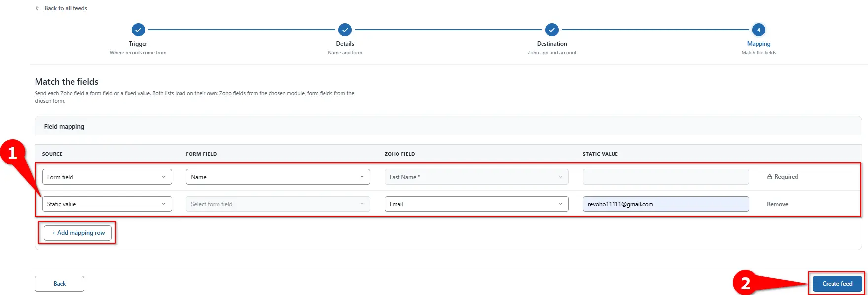Image resolution: width=868 pixels, height=295 pixels.
Task: Open the Zoho field dropdown showing Email
Action: [x=476, y=204]
